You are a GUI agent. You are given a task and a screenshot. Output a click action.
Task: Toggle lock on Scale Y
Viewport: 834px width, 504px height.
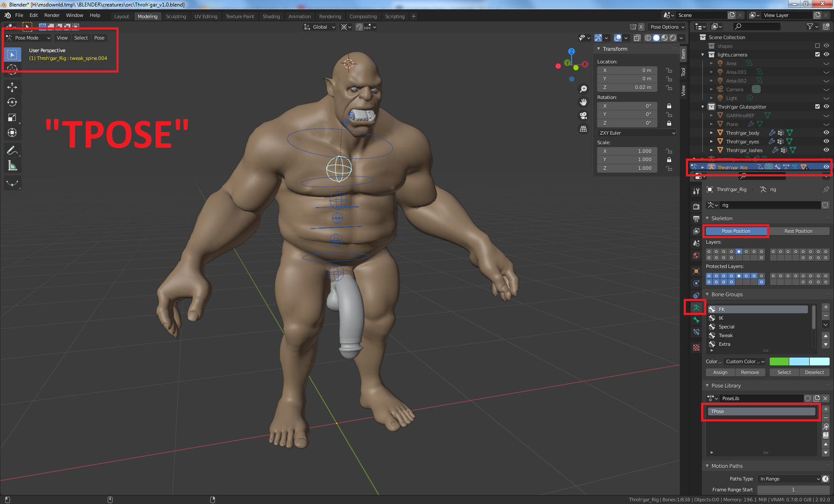pos(669,160)
